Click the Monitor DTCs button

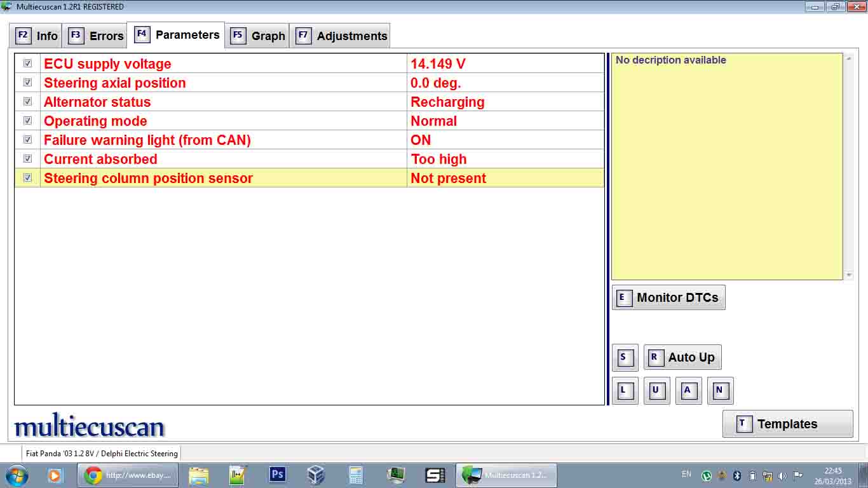(x=668, y=297)
